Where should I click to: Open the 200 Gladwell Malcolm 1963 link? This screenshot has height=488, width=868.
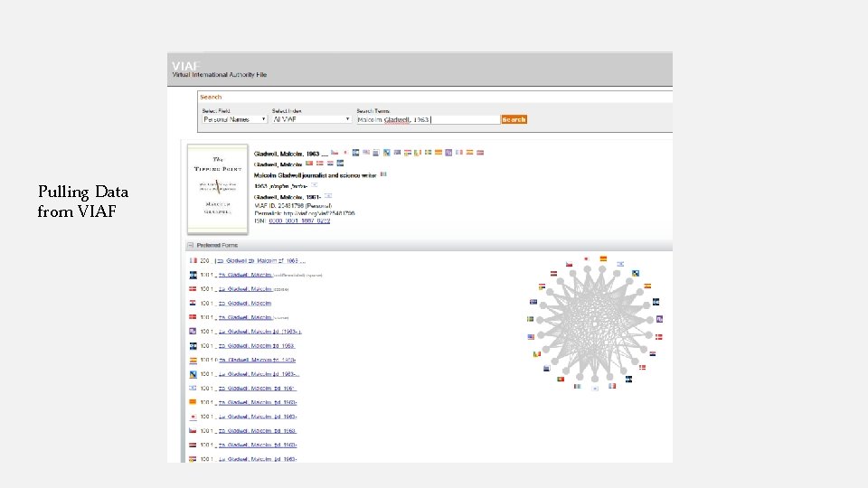(260, 260)
